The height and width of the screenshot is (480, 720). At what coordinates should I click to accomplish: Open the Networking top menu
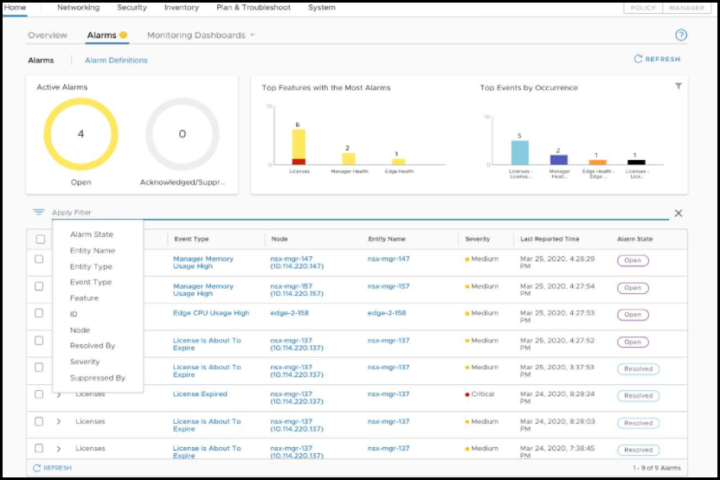coord(78,8)
